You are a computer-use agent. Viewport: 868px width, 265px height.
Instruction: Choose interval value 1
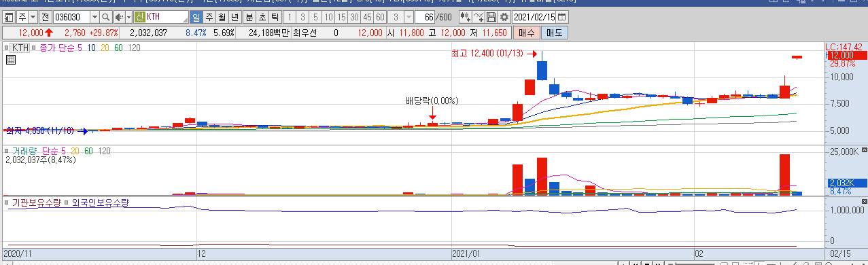[289, 17]
